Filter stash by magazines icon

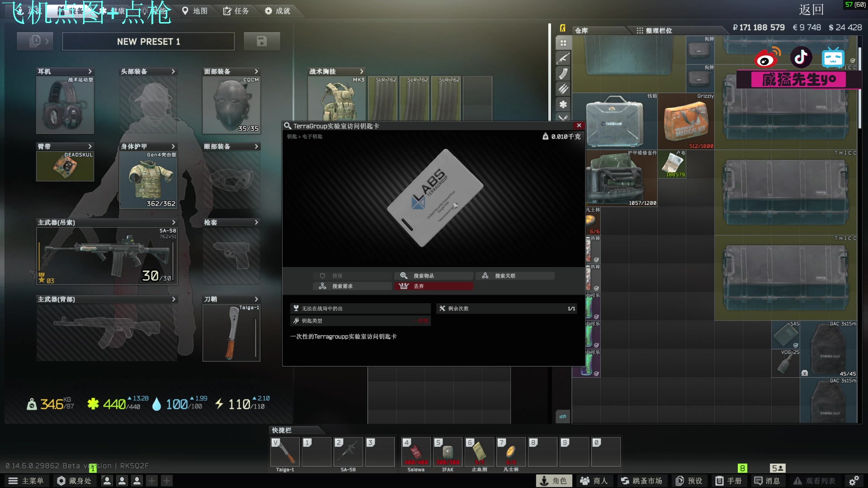pos(563,74)
